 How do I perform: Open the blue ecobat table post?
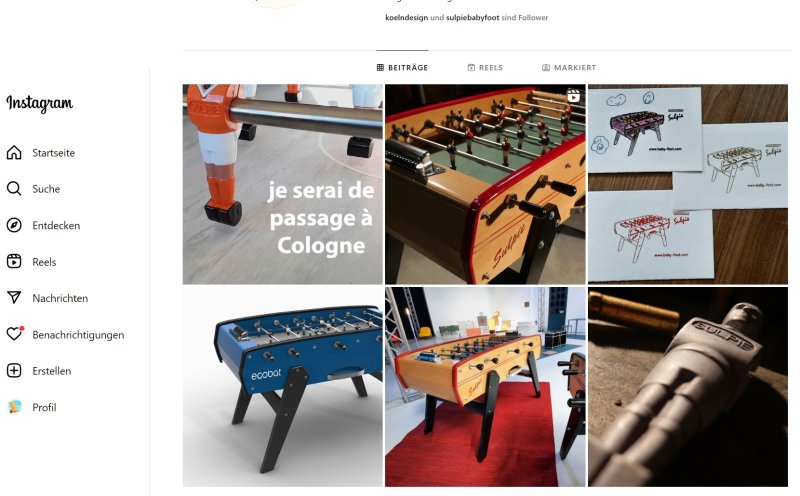(283, 387)
